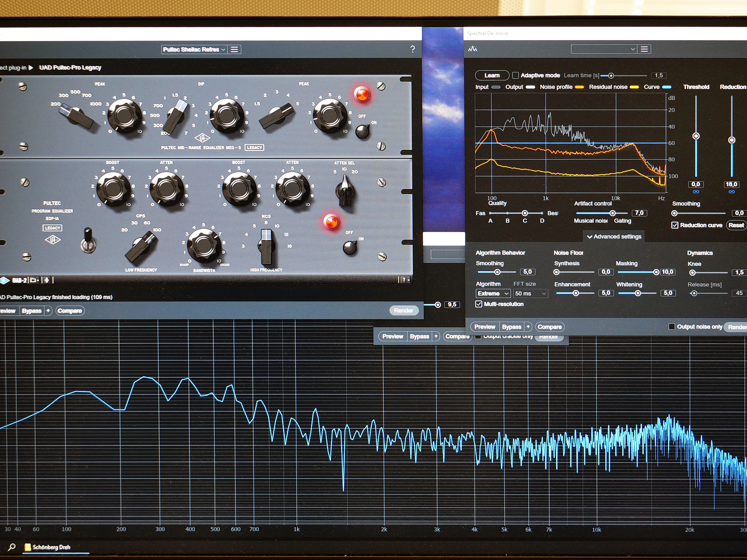Open the UAD-2 toolbar folder icon
Image resolution: width=747 pixels, height=560 pixels.
tap(34, 280)
